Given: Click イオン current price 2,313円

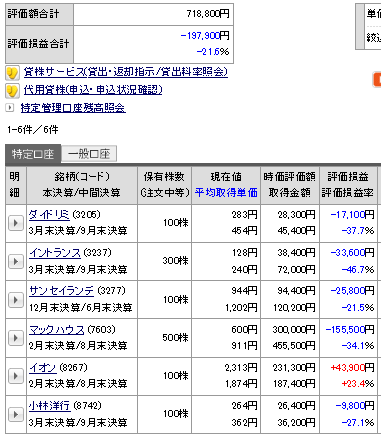Looking at the screenshot, I should [x=241, y=368].
